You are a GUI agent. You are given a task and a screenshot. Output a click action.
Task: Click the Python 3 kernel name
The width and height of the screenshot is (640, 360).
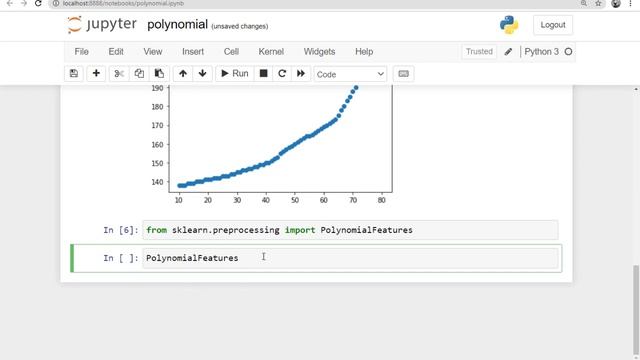[541, 51]
